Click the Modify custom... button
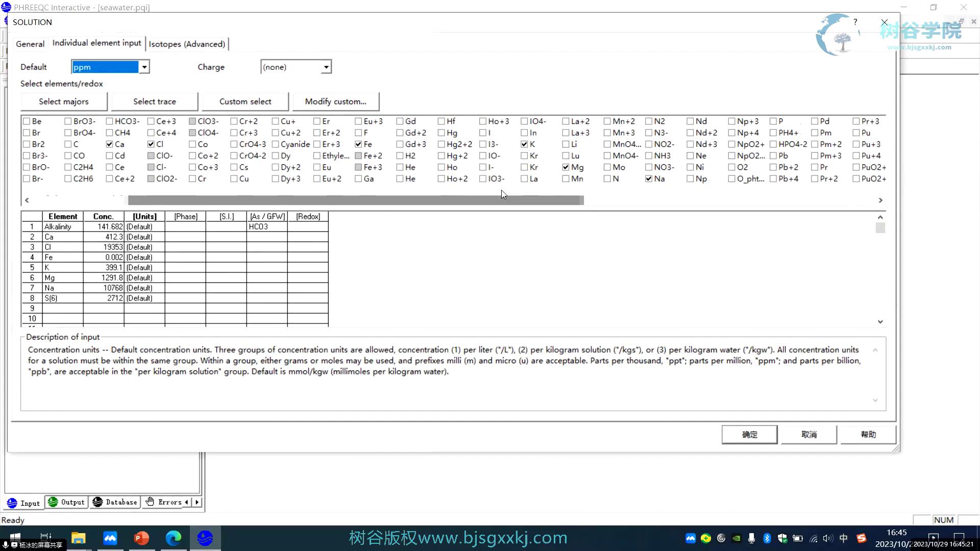 click(335, 102)
